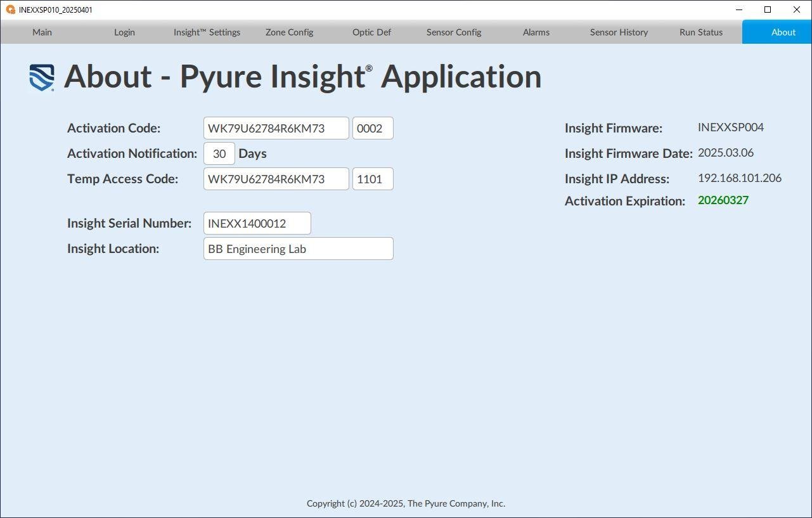Click the window title INEXXSP010_20250401
This screenshot has width=812, height=518.
pos(56,10)
